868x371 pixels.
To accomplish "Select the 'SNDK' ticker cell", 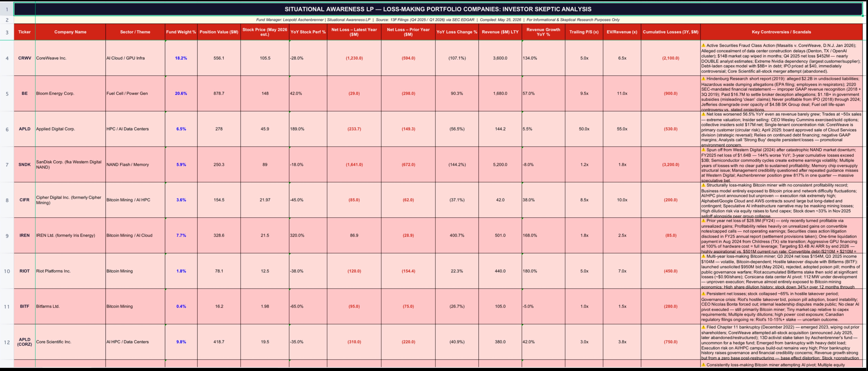I will tap(25, 165).
